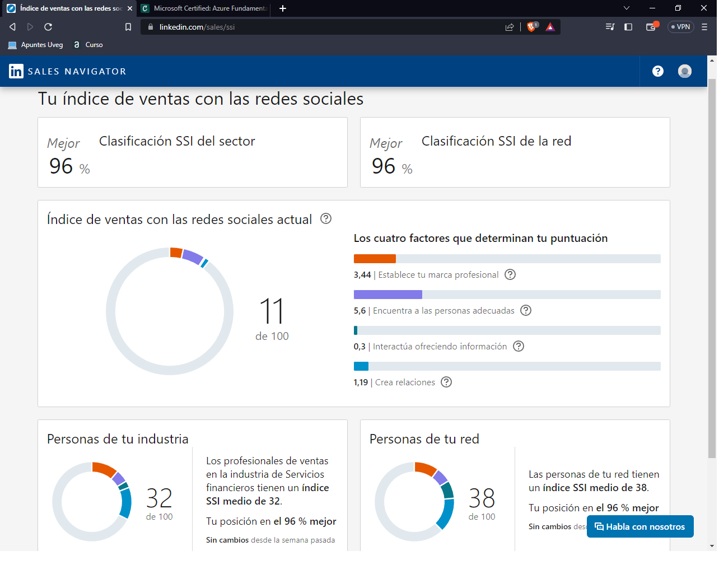The height and width of the screenshot is (588, 719).
Task: Click the main SSI donut chart
Action: click(x=170, y=311)
